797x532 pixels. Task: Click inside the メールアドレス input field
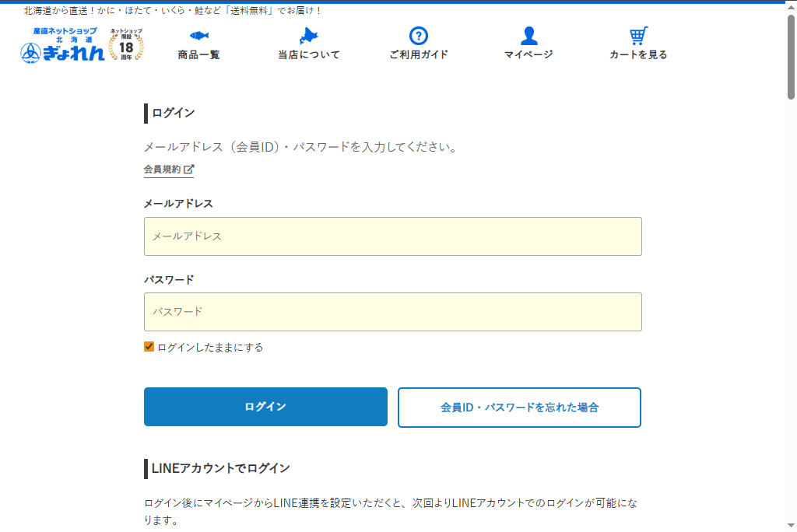392,236
